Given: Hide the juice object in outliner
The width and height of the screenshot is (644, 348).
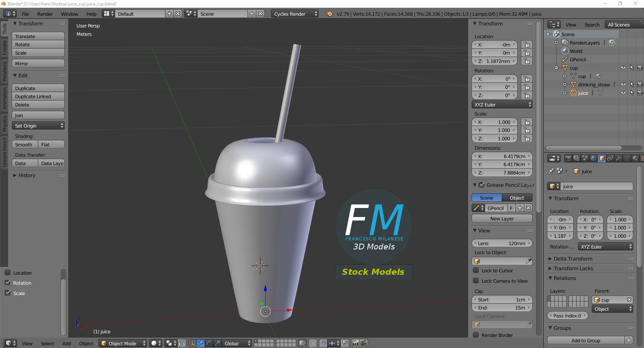Looking at the screenshot, I should pos(623,93).
